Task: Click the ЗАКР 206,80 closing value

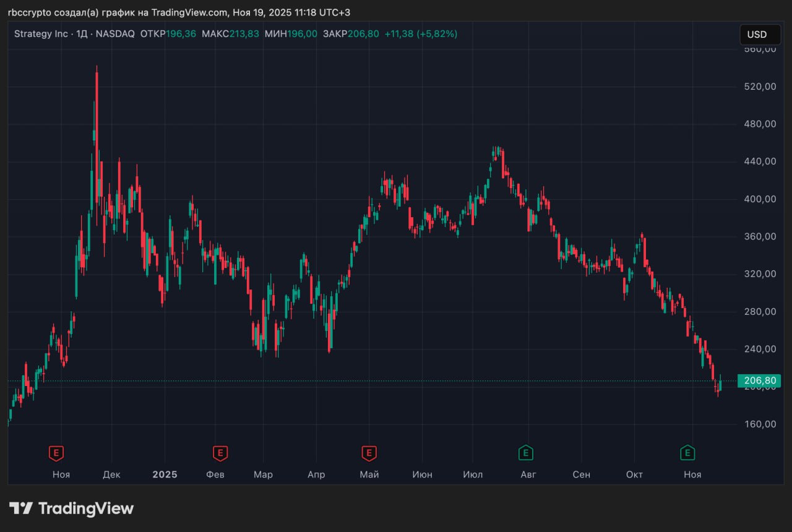Action: tap(363, 34)
